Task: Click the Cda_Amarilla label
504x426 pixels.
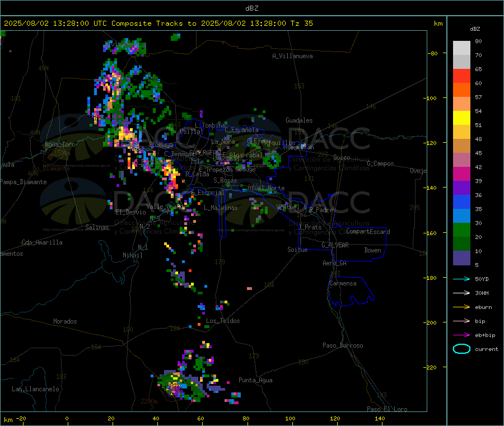Action: point(42,242)
